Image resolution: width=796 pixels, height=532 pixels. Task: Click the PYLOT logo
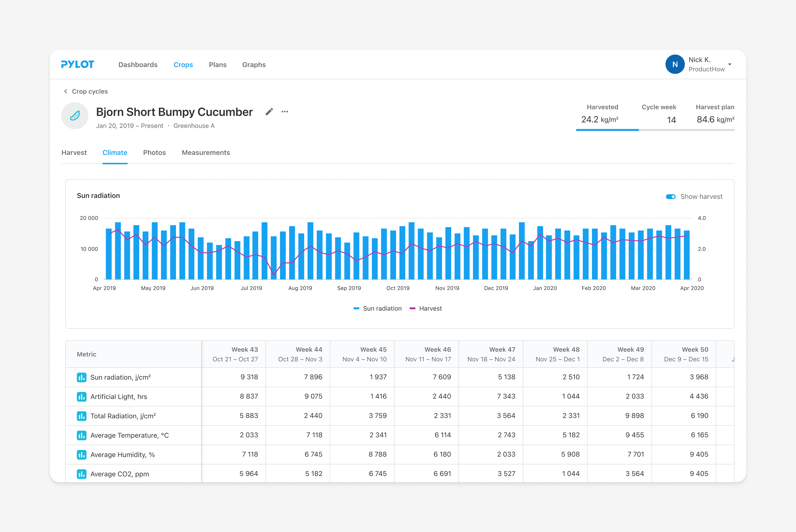[x=78, y=64]
